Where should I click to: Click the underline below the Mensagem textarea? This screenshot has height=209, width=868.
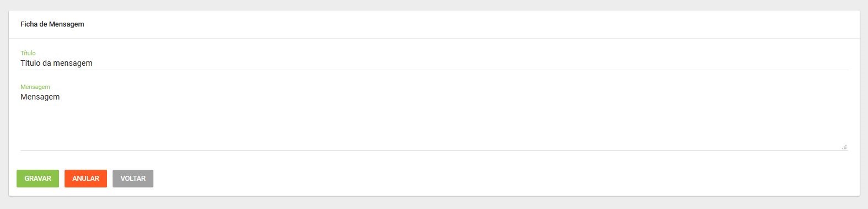pos(434,150)
